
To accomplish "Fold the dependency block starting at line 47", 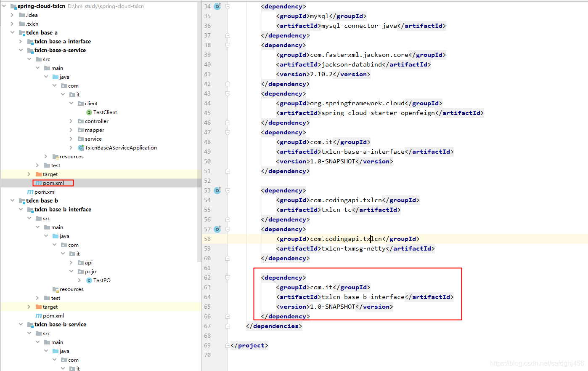I will pyautogui.click(x=228, y=132).
